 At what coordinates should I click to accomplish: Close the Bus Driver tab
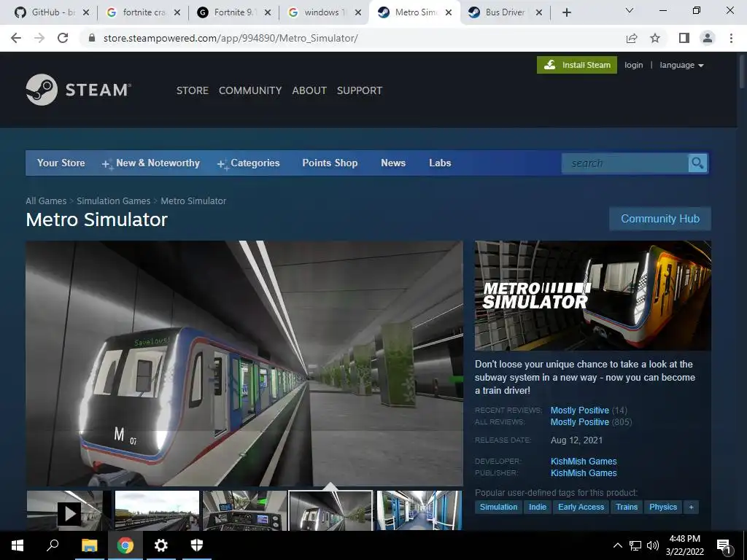[539, 12]
